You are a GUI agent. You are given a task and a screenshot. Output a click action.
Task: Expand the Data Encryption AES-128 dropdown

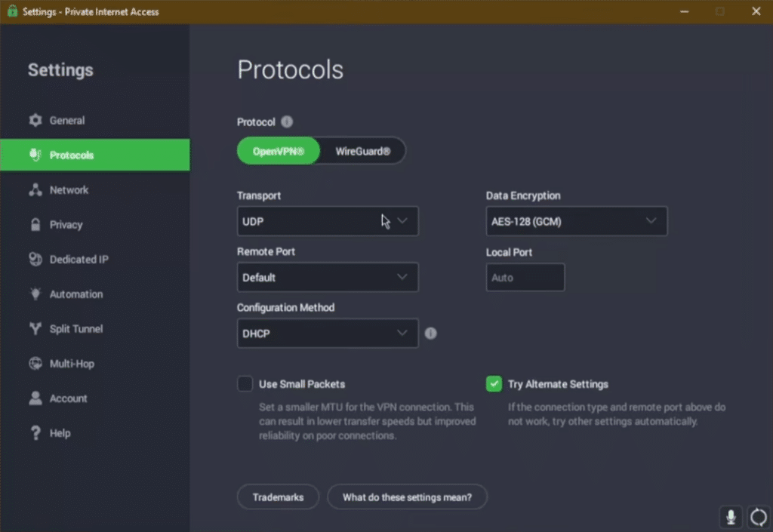(577, 221)
